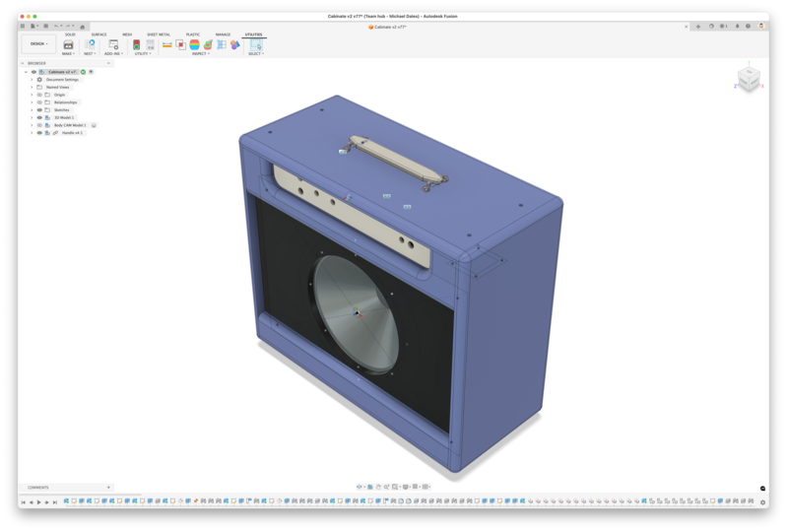This screenshot has width=787, height=532.
Task: Click the Zoom magnifier icon
Action: 386,487
